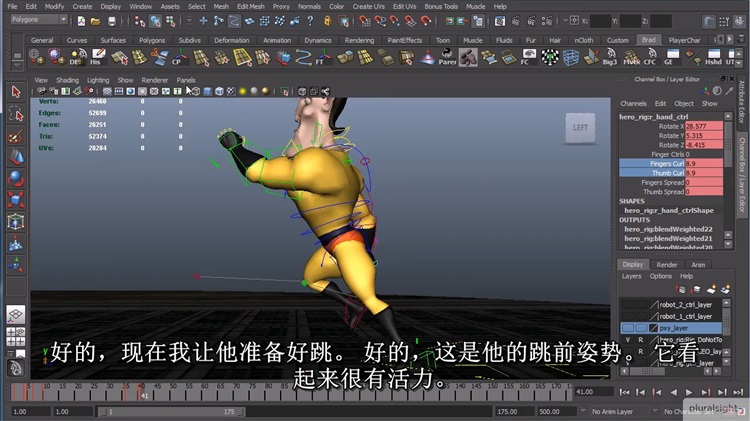Create layer from selected icon

tap(726, 289)
